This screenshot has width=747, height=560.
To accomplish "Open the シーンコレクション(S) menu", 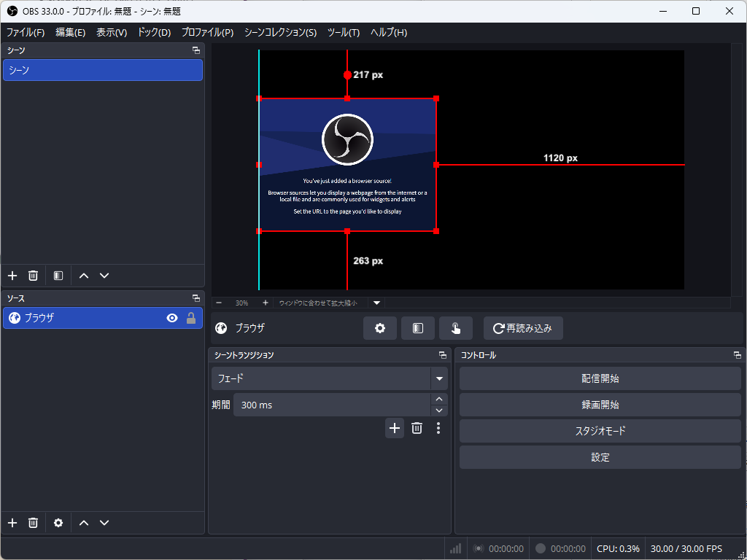I will 281,32.
